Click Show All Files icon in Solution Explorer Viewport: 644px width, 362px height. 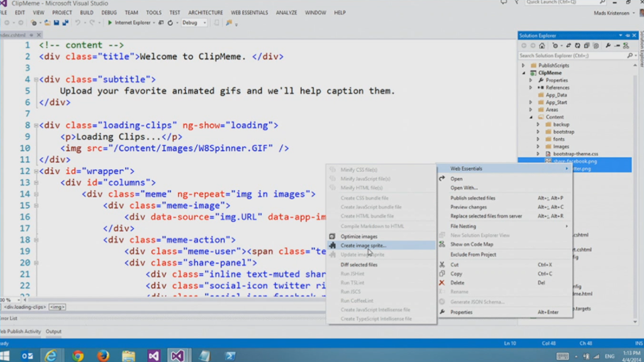click(x=596, y=45)
